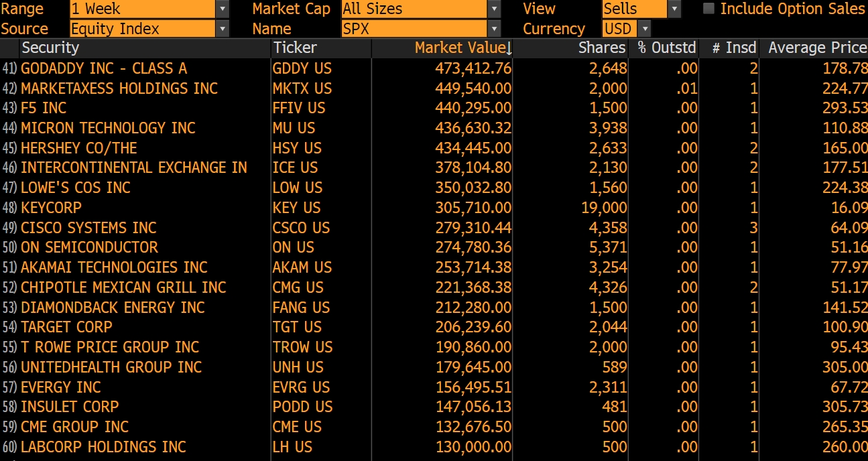This screenshot has width=868, height=461.
Task: Click the # Insd column header
Action: coord(733,48)
